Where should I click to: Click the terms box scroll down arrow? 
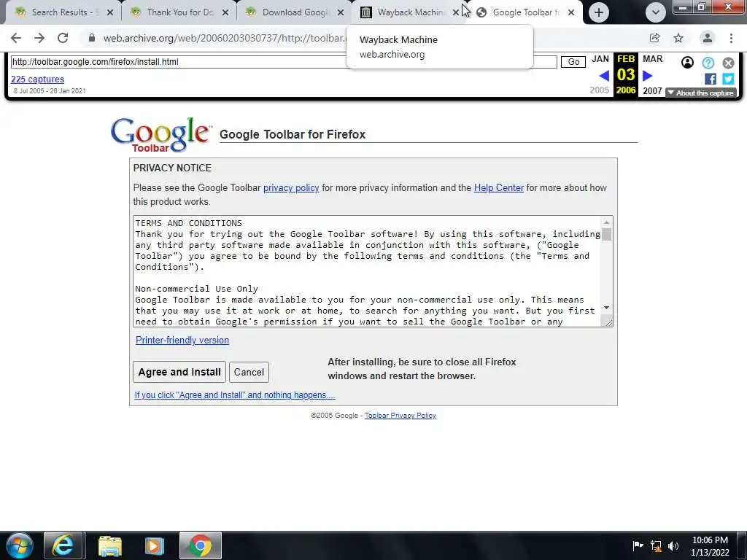(x=606, y=308)
